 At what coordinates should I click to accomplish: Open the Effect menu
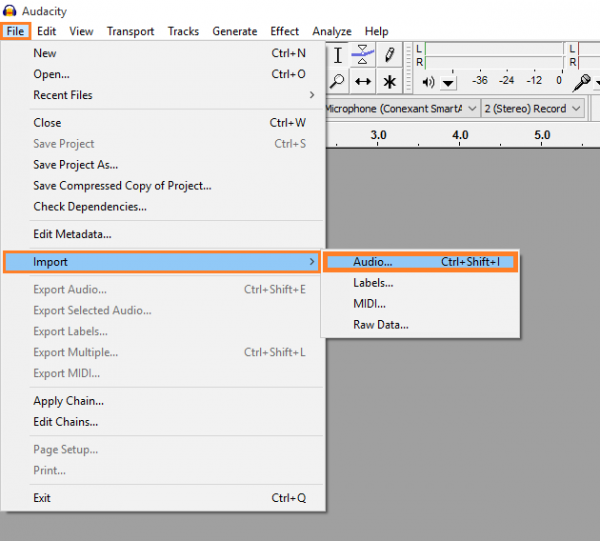point(284,31)
